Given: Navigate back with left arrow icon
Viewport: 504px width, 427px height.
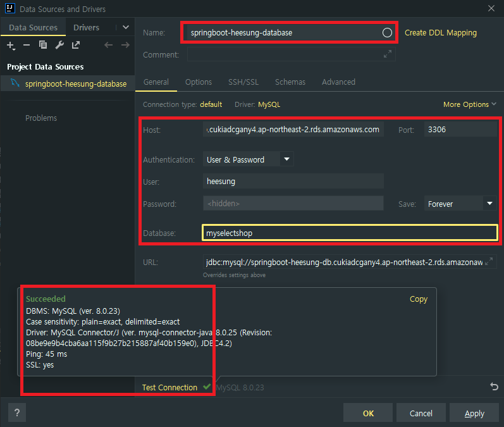Looking at the screenshot, I should 108,45.
